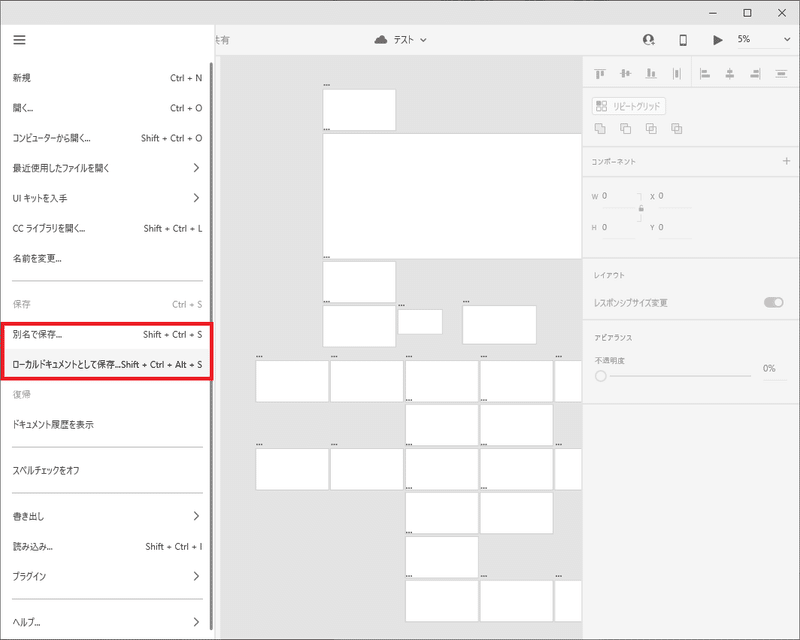Viewport: 800px width, 640px height.
Task: Toggle レスポンシブサイズ変更 switch
Action: [x=773, y=303]
